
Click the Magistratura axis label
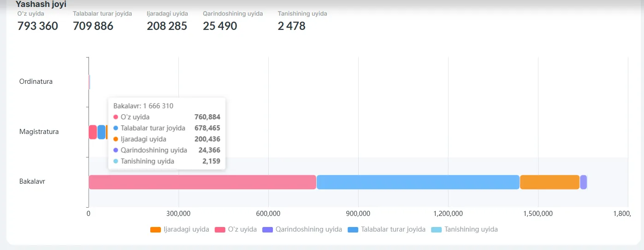pyautogui.click(x=39, y=132)
